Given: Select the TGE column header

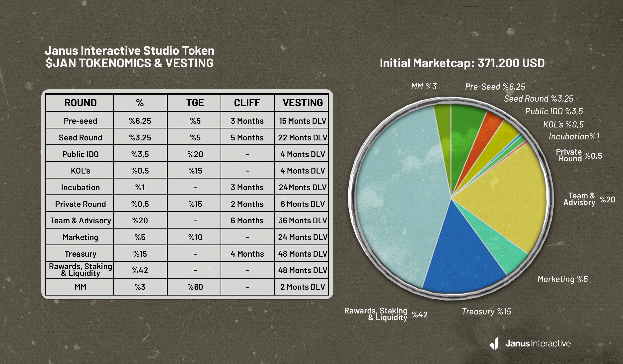Looking at the screenshot, I should point(194,103).
